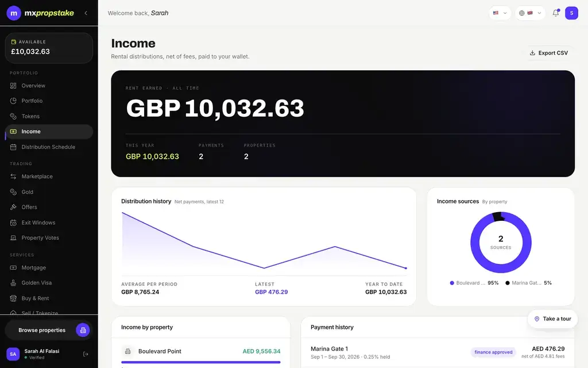The image size is (588, 368).
Task: Click the Mortgage icon in Services
Action: pos(13,268)
